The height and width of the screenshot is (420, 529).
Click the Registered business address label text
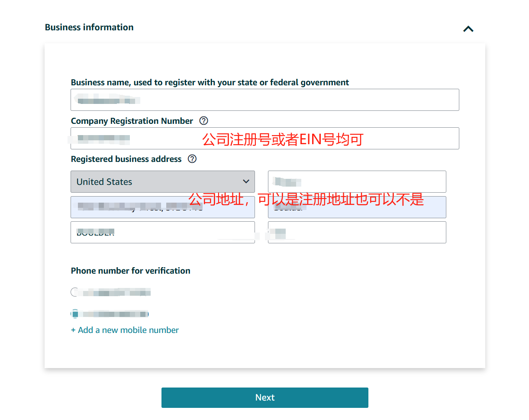tap(126, 159)
